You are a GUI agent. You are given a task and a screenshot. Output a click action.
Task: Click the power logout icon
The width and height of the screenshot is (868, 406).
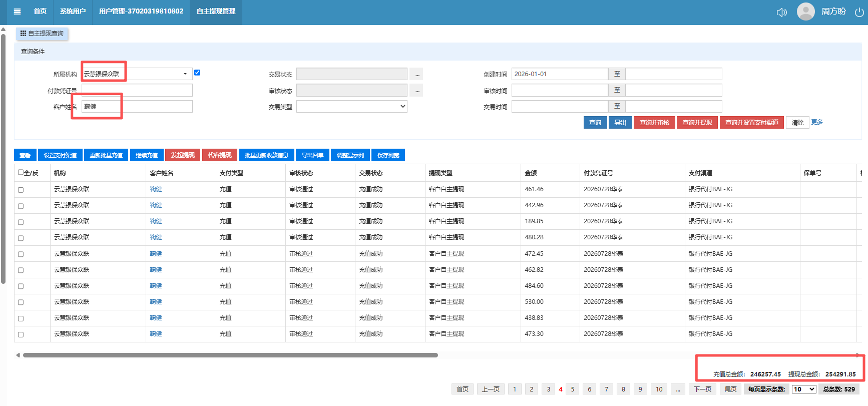[859, 12]
